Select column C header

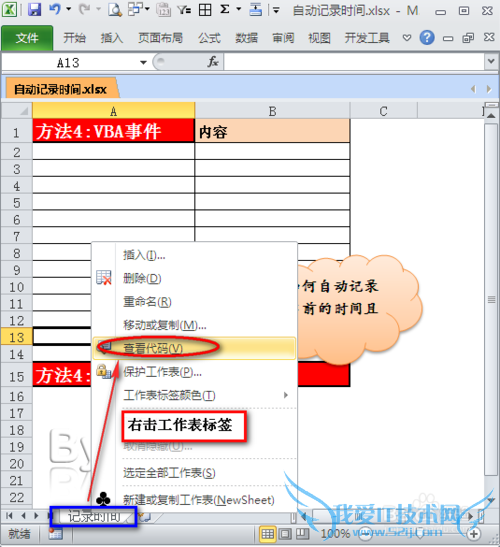click(x=383, y=111)
